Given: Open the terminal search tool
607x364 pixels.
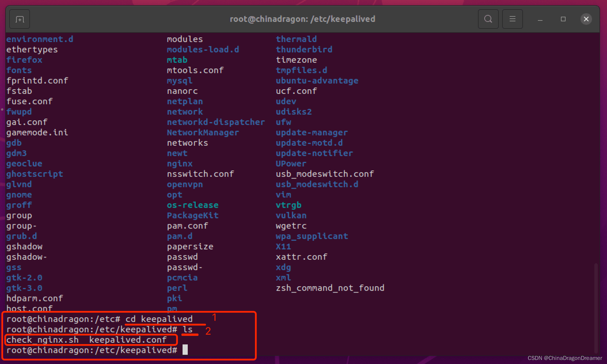Looking at the screenshot, I should pyautogui.click(x=488, y=19).
